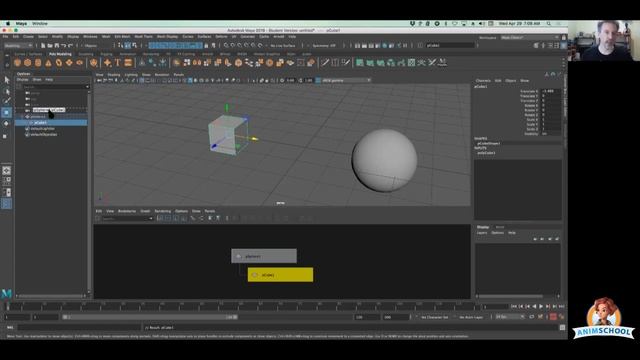The height and width of the screenshot is (360, 640).
Task: Choose the Rotate tool in the toolbox
Action: [7, 123]
